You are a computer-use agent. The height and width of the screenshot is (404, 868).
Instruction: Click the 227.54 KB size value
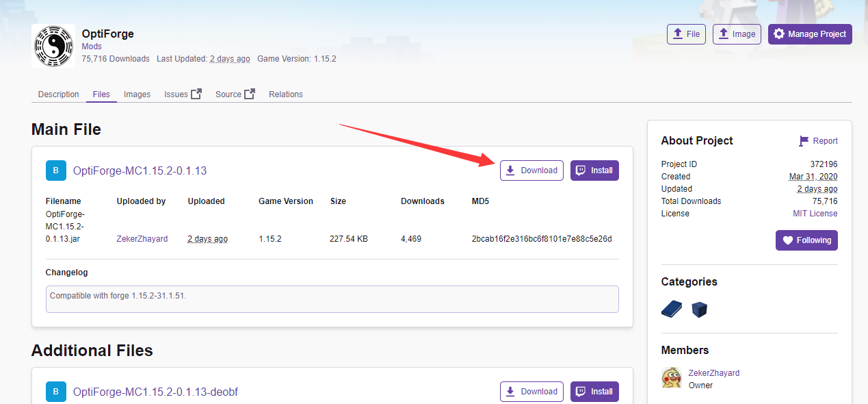click(x=349, y=239)
